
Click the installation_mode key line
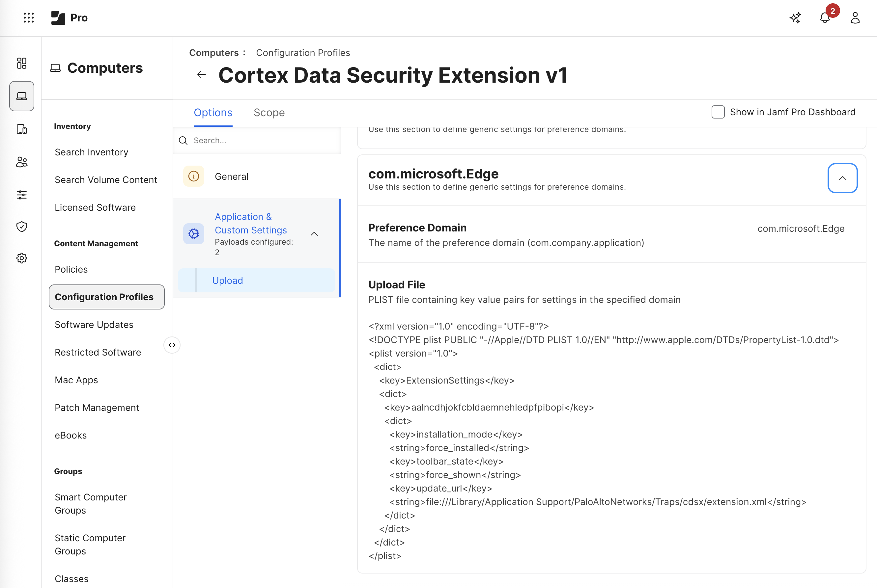click(456, 435)
